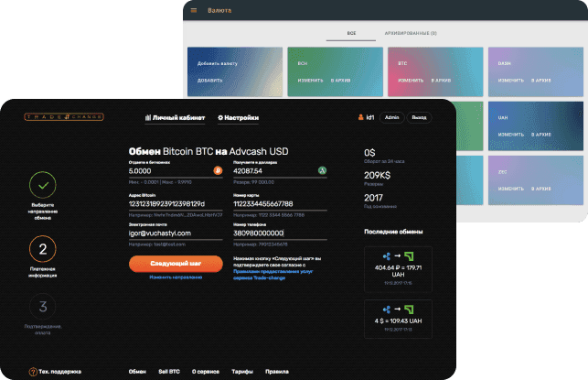588x380 pixels.
Task: Select step 2 circle Платежная информация
Action: pyautogui.click(x=43, y=248)
